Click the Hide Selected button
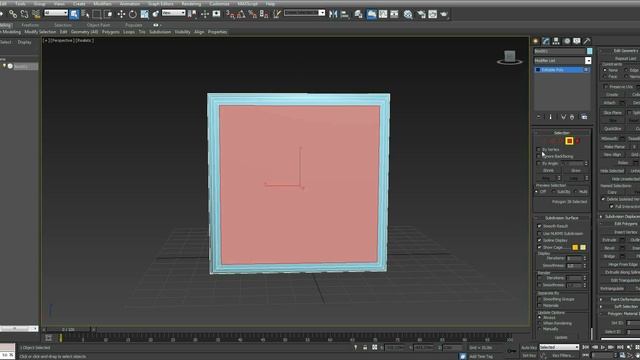Viewport: 640px width, 360px height. tap(612, 171)
